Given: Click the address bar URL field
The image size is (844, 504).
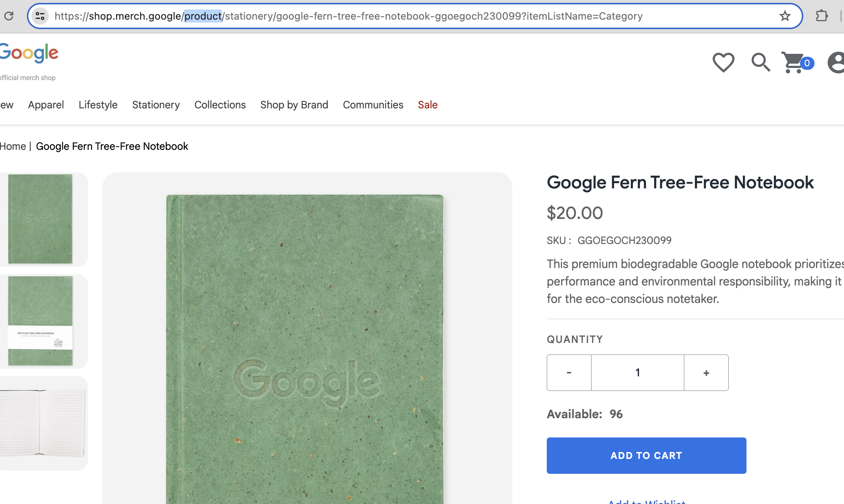Looking at the screenshot, I should 415,16.
